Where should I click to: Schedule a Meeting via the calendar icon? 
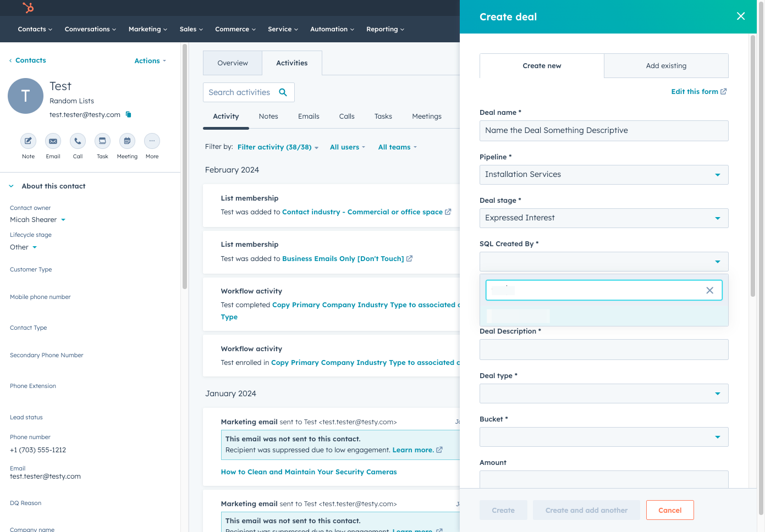[x=127, y=141]
